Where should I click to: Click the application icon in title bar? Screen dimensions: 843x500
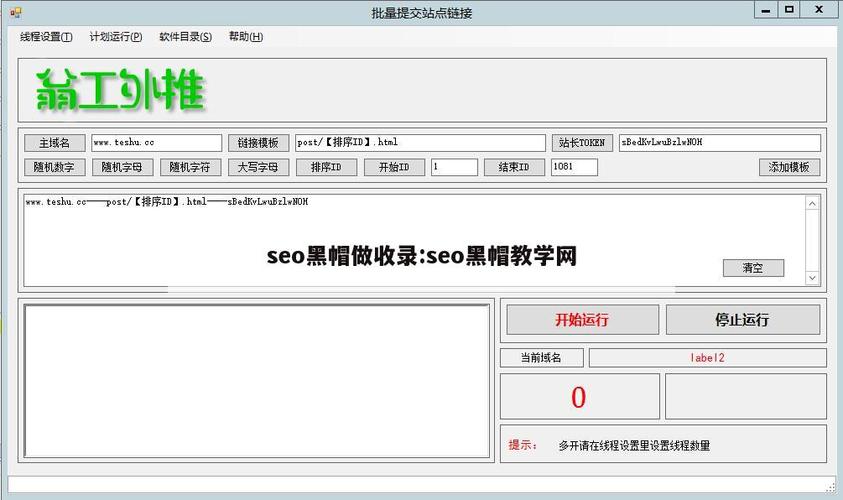16,12
